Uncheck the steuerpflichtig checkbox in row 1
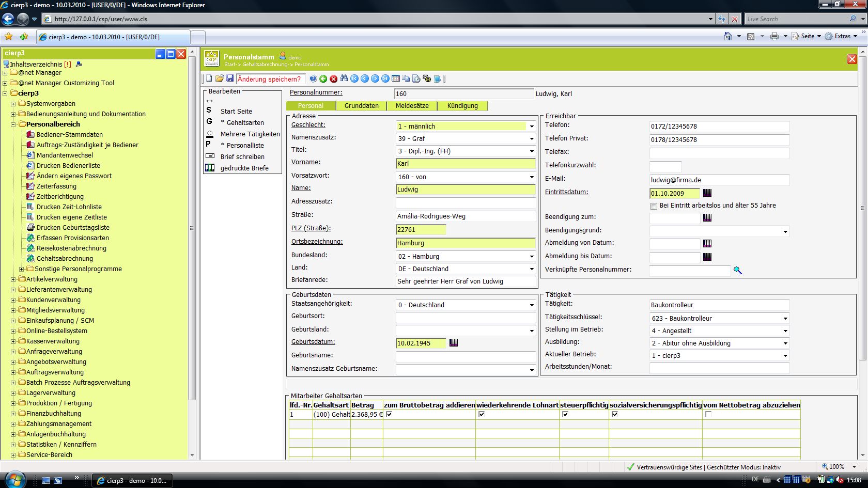Viewport: 868px width, 488px height. tap(565, 414)
